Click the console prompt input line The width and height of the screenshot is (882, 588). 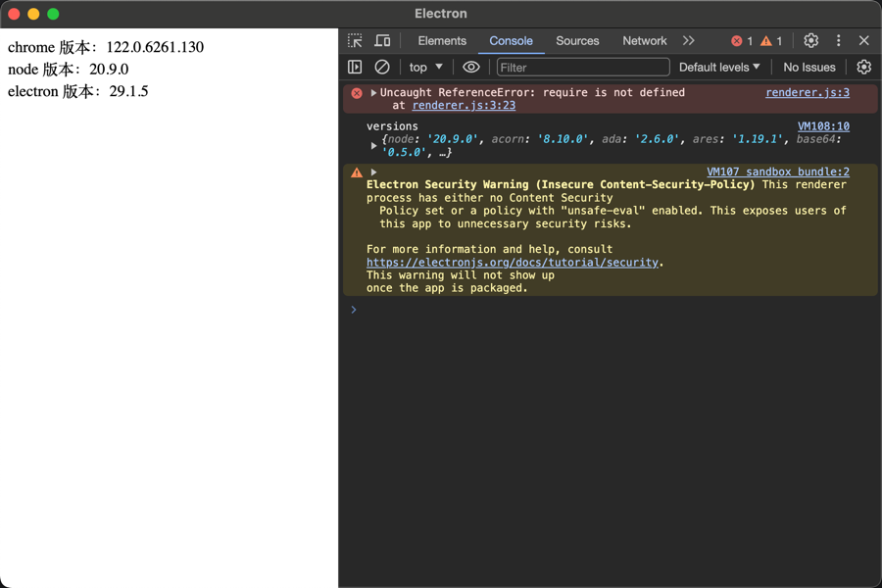pyautogui.click(x=610, y=310)
